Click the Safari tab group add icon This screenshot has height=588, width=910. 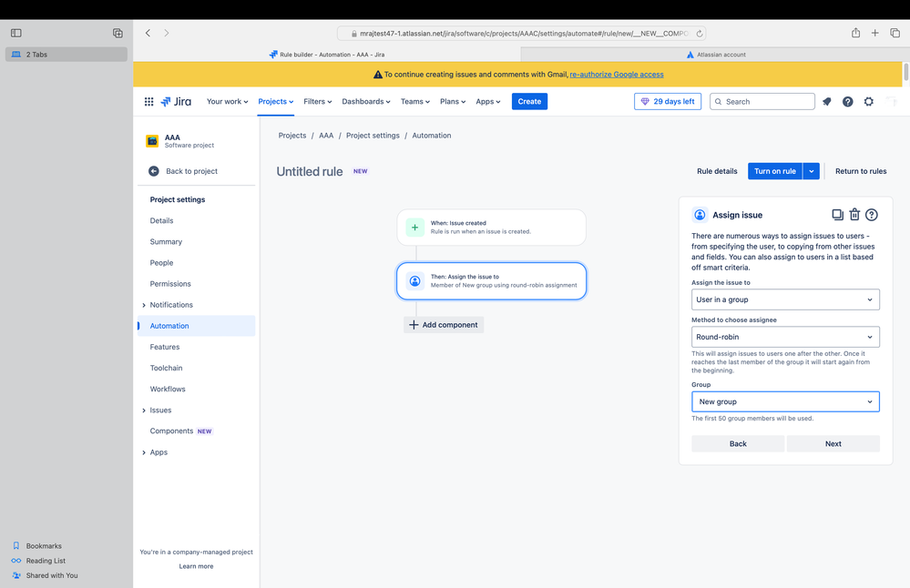click(x=118, y=33)
